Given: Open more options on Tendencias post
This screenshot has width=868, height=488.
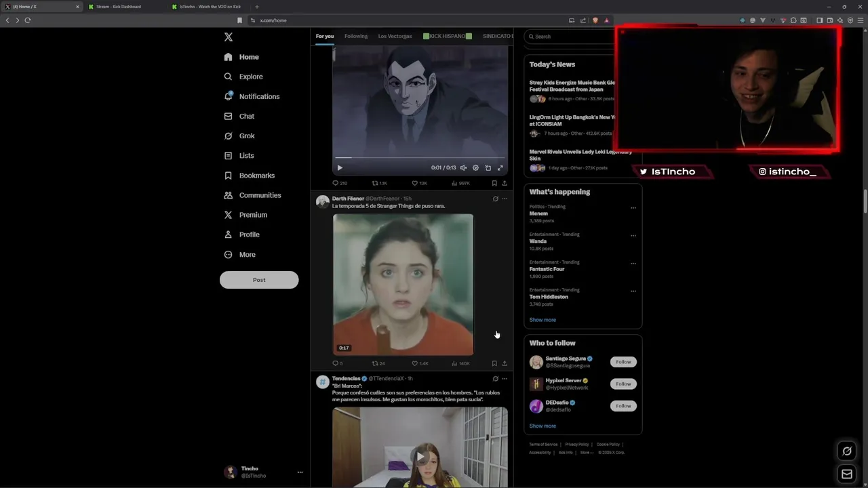Looking at the screenshot, I should (x=505, y=379).
